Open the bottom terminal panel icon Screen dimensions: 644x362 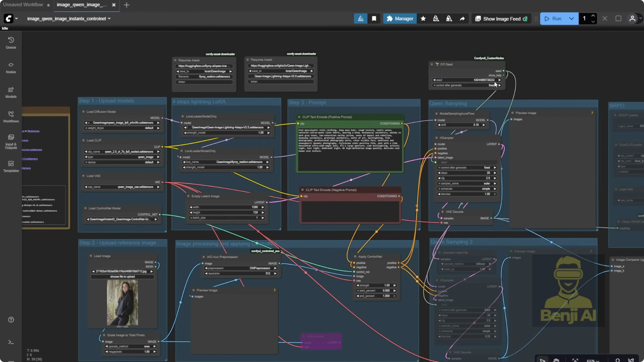click(11, 342)
